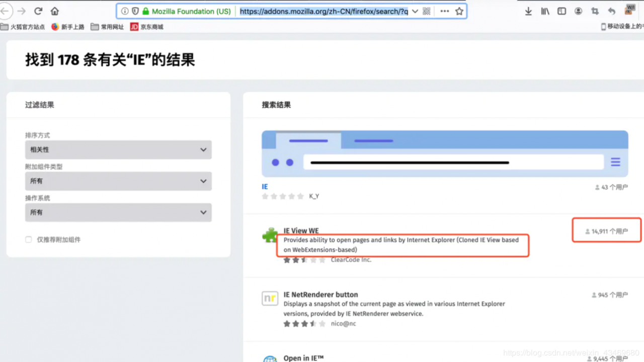644x362 pixels.
Task: Expand the 操作系统 dropdown
Action: [118, 213]
